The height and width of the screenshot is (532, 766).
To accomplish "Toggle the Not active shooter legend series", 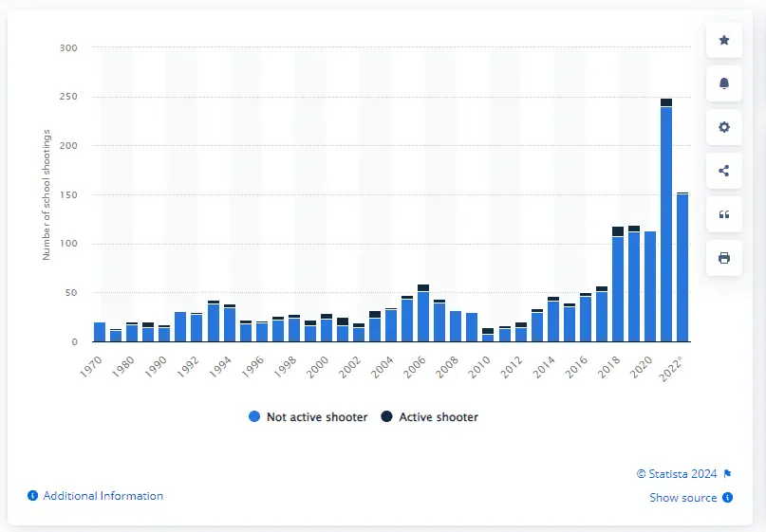I will 317,417.
